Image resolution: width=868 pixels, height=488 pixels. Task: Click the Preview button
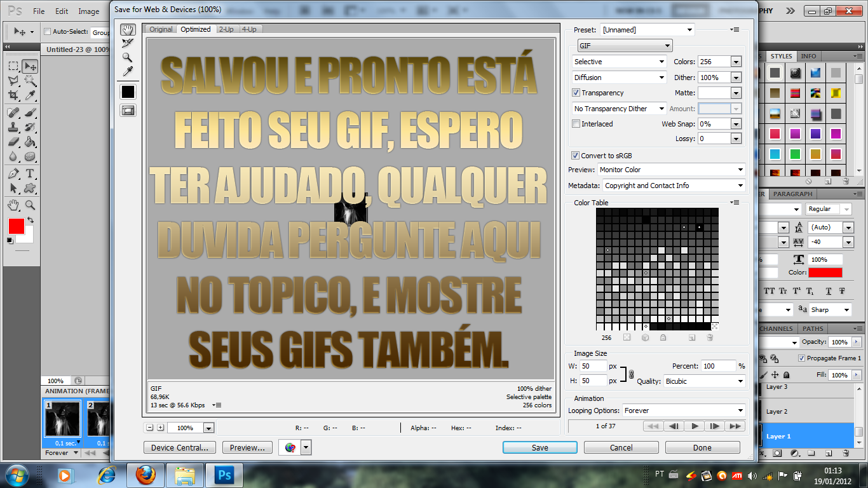(x=248, y=447)
